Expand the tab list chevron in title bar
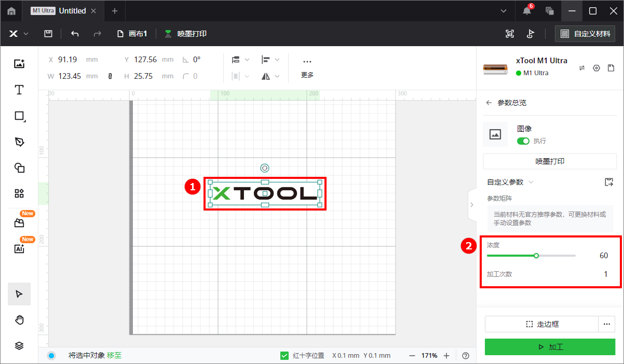Viewport: 624px width, 364px height. click(503, 11)
